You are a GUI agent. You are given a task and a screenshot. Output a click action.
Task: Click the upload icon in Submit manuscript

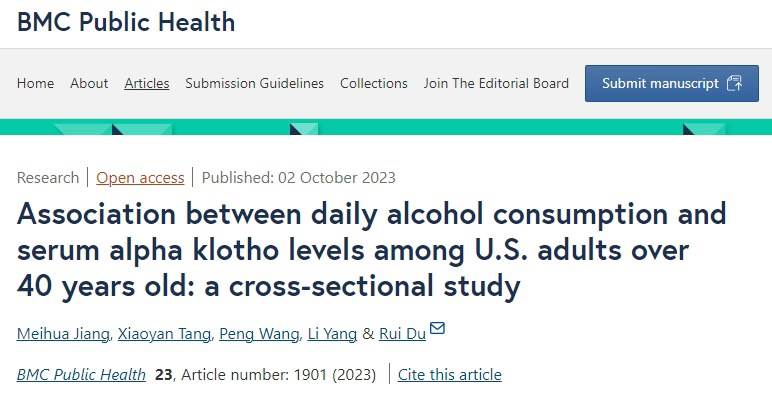point(735,83)
